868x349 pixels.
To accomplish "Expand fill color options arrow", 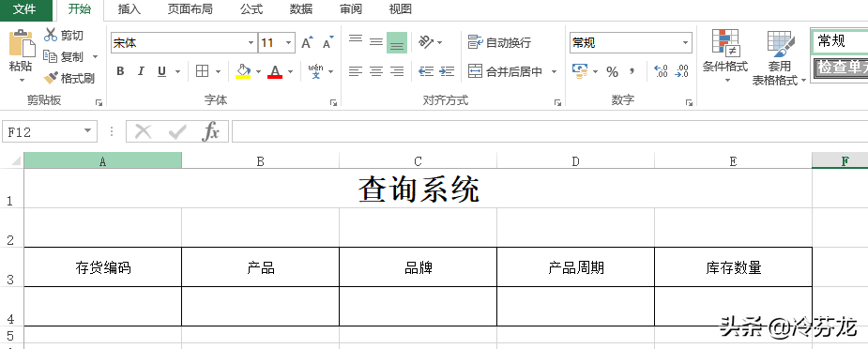I will click(x=258, y=71).
